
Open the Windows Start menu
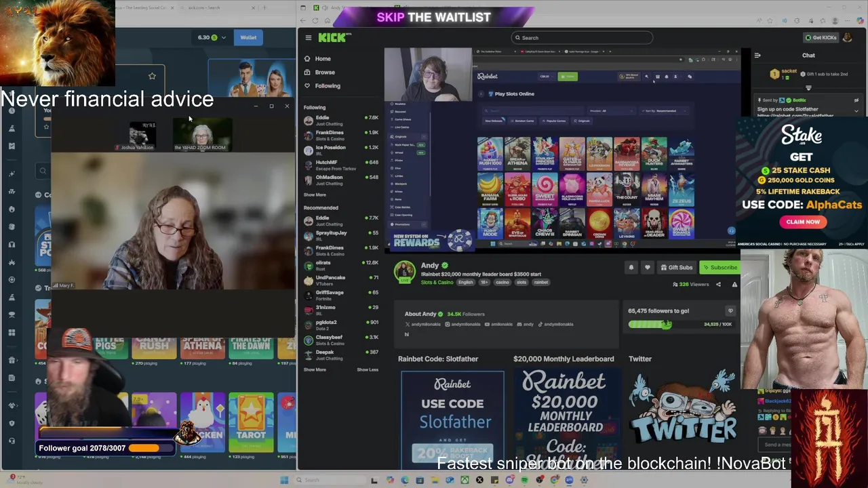click(284, 480)
